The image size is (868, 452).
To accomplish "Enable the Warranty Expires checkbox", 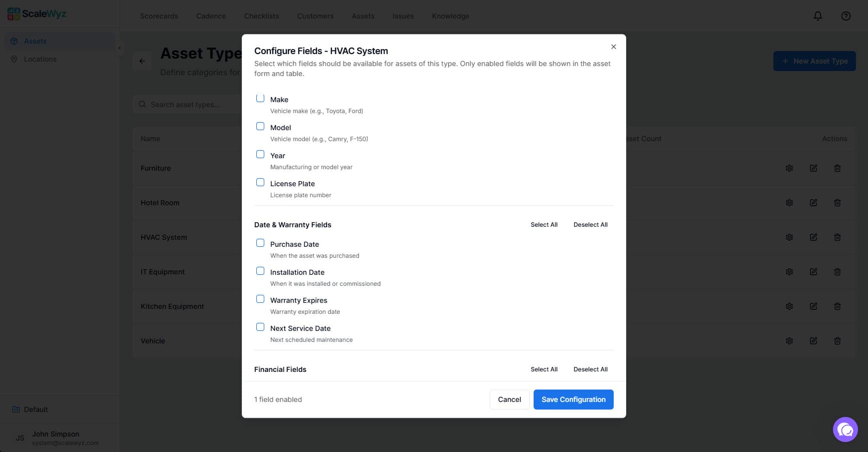I will [x=260, y=298].
